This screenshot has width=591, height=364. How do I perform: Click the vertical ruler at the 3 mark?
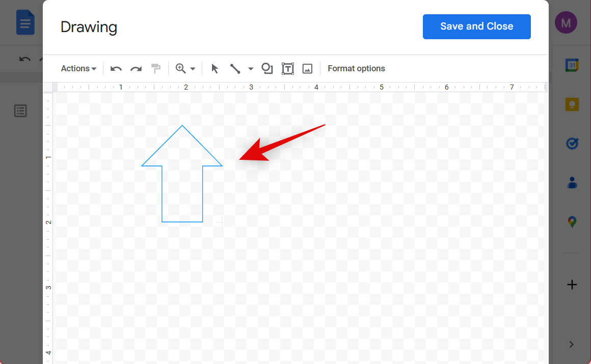click(x=48, y=288)
